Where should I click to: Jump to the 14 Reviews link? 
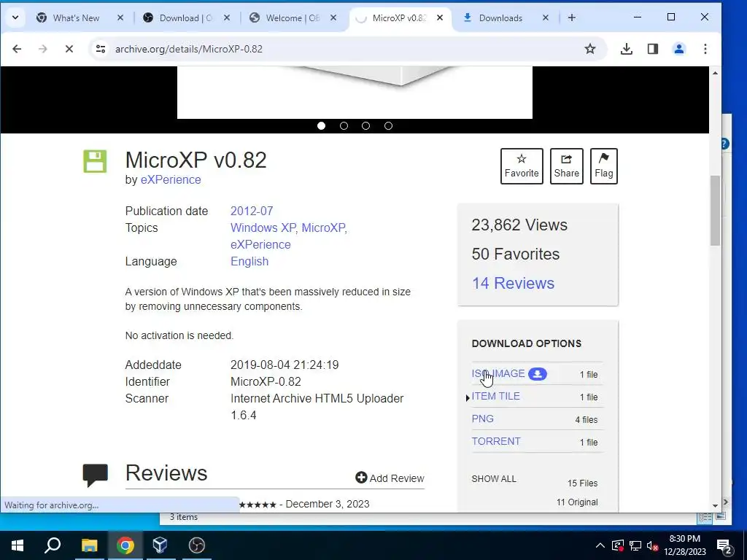click(x=513, y=284)
